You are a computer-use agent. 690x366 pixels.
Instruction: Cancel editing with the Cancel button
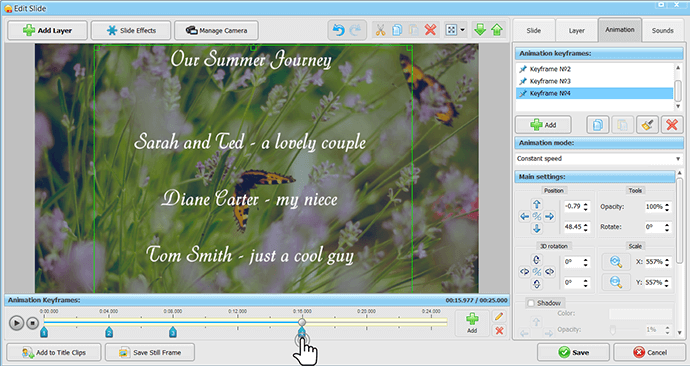(x=650, y=352)
